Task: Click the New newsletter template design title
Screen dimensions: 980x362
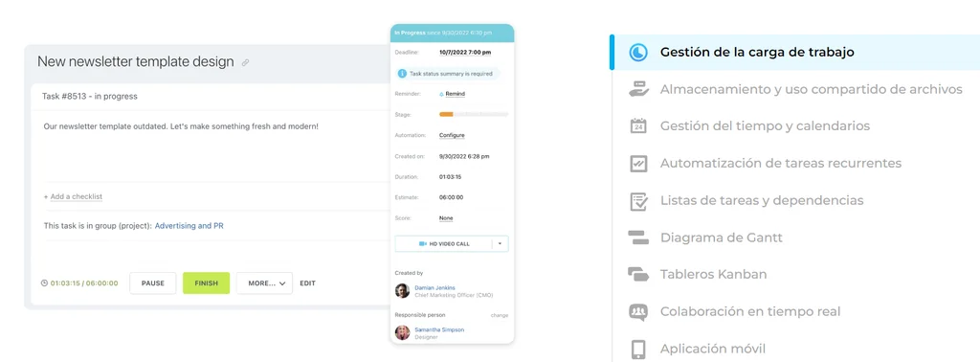Action: (x=136, y=62)
